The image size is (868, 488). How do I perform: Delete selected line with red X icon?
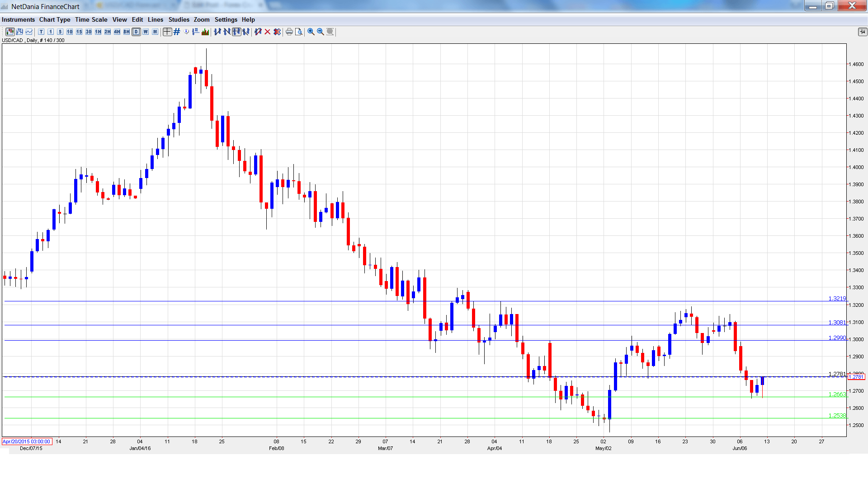coord(268,32)
